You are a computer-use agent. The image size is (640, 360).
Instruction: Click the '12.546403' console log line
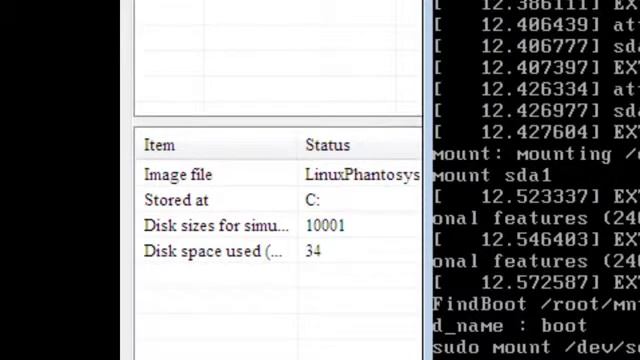pyautogui.click(x=536, y=240)
